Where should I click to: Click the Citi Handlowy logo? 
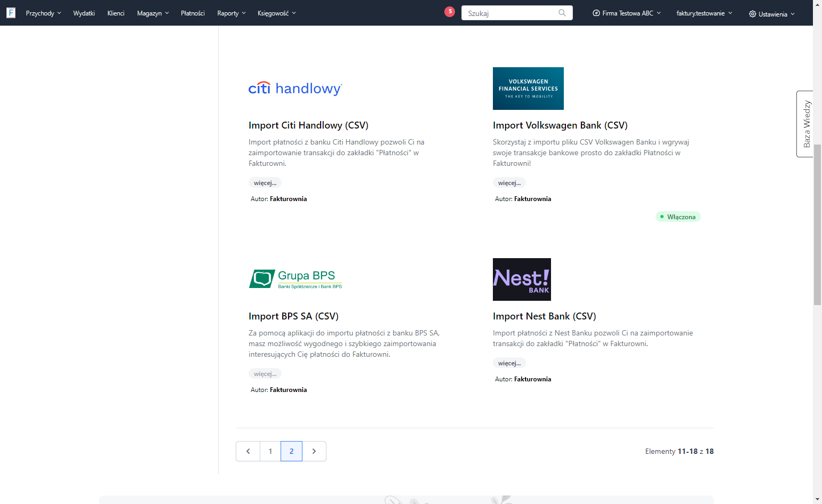296,88
